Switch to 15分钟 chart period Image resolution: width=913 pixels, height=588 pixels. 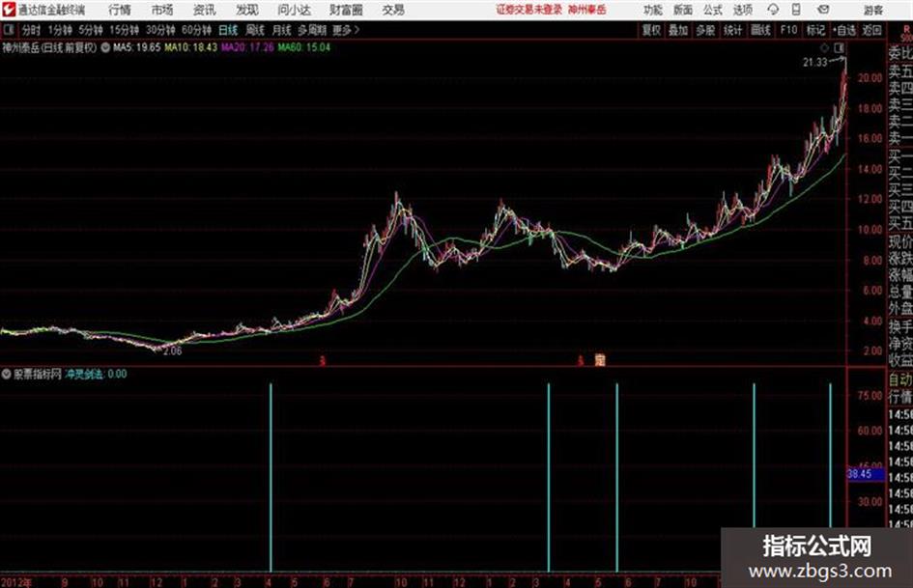[124, 30]
